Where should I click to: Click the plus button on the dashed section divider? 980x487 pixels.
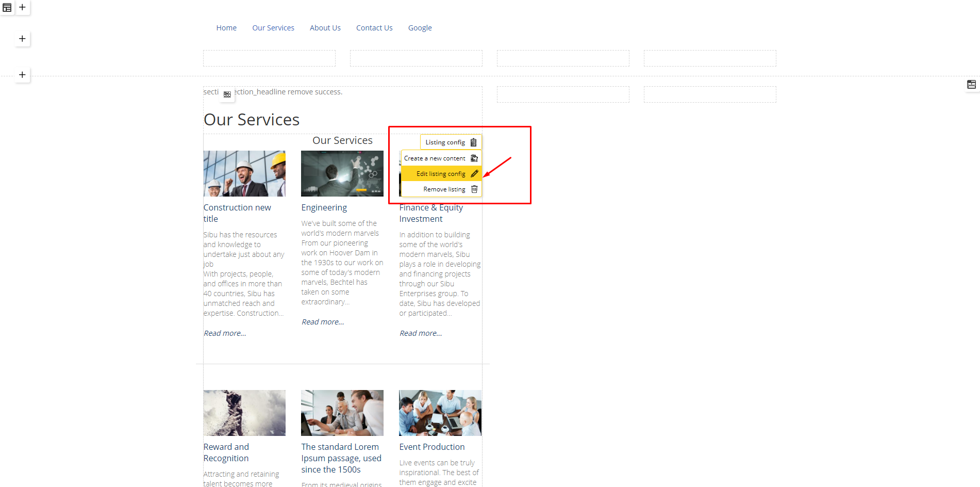coord(22,75)
